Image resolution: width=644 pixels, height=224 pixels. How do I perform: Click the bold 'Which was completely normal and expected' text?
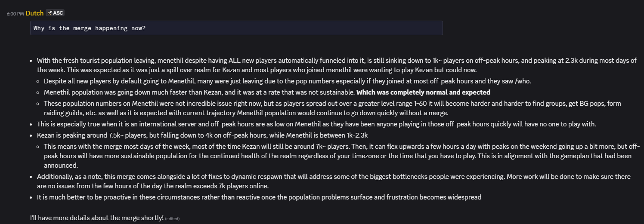tap(423, 92)
